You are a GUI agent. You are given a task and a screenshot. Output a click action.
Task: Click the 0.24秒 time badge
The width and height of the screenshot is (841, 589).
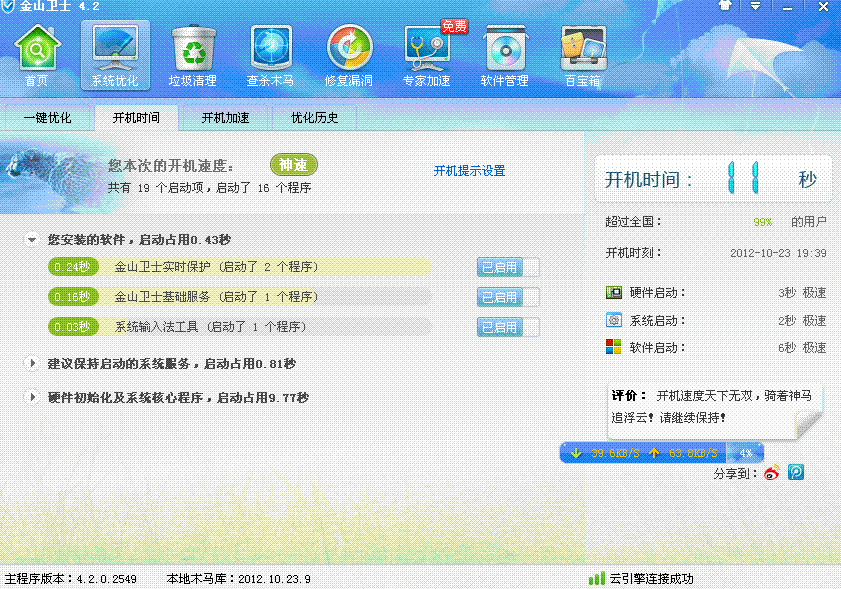click(73, 267)
